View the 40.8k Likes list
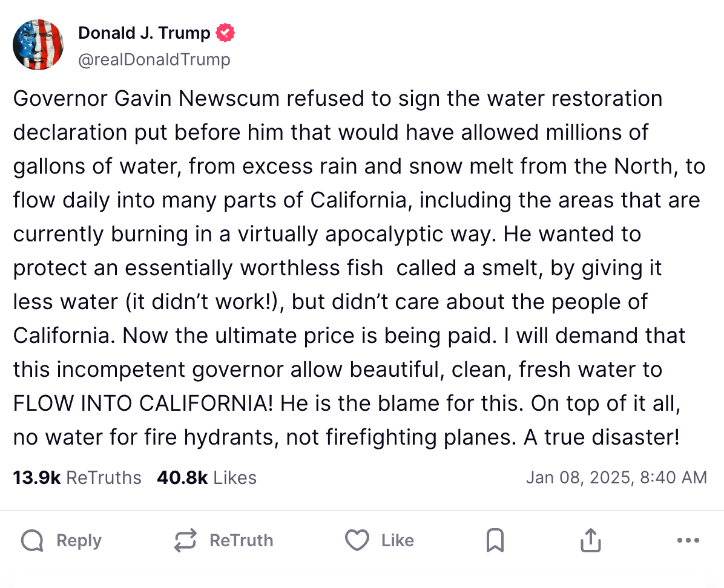Screen dimensions: 724x588 206,478
